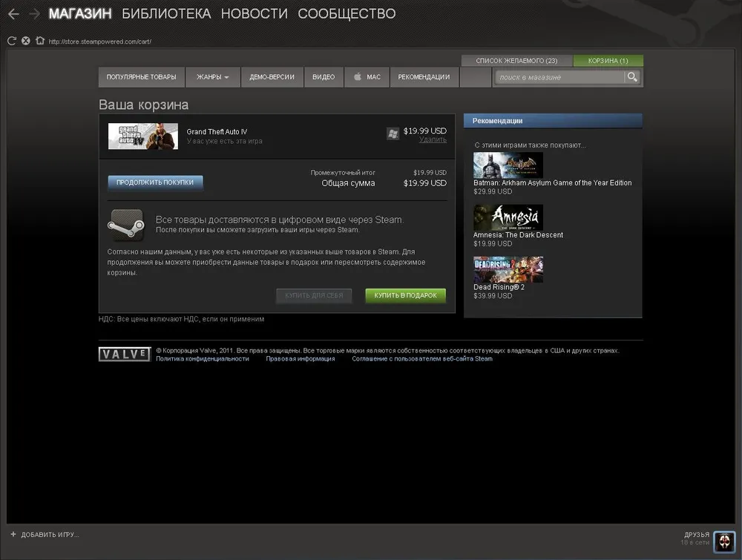The image size is (742, 560).
Task: Click the stop loading icon
Action: tap(26, 41)
